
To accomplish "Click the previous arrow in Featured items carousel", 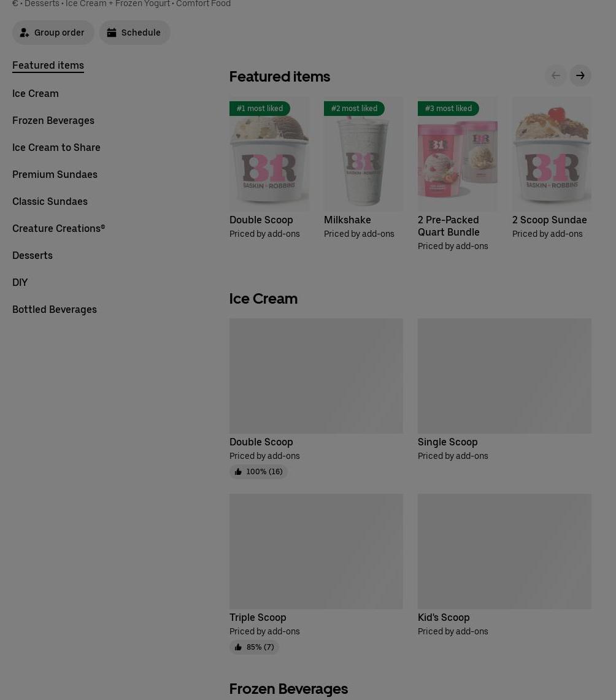I will pos(556,75).
